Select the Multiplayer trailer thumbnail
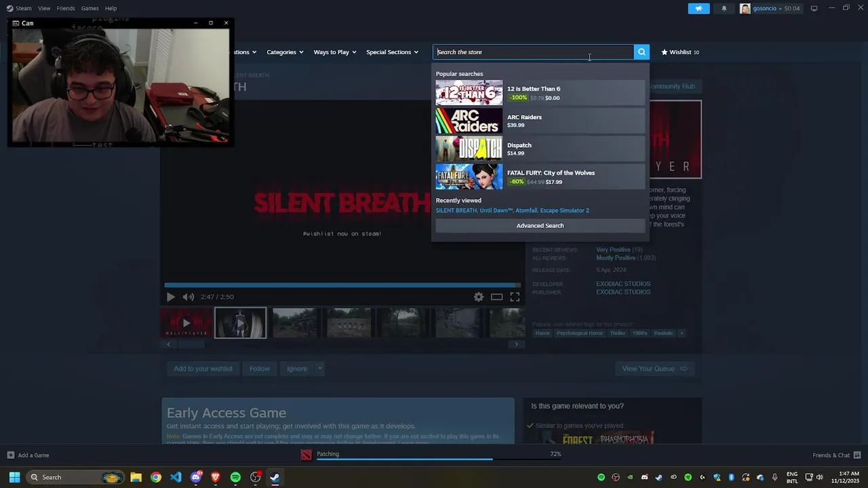Screen dimensions: 868x488 coord(186,323)
